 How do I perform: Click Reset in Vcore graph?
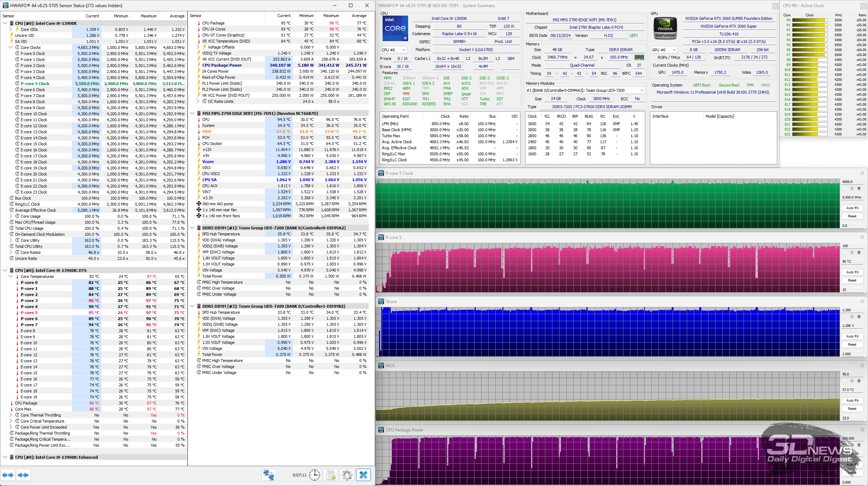click(852, 345)
